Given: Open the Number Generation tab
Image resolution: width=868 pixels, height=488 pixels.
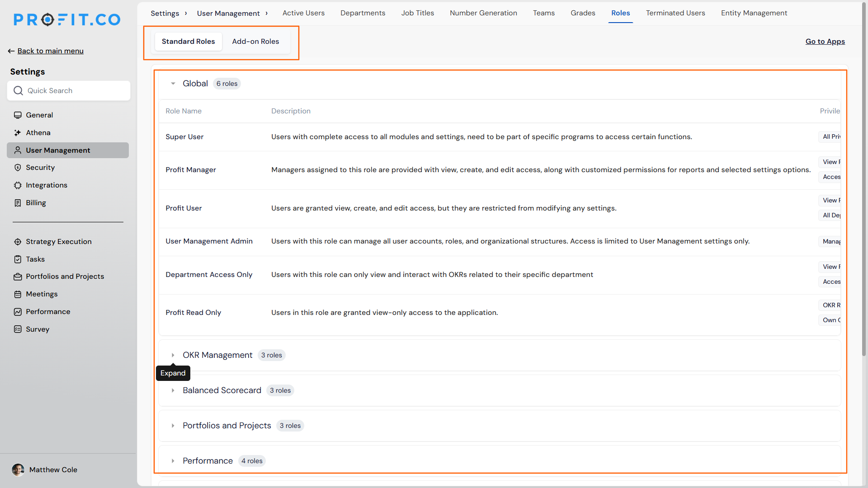Looking at the screenshot, I should click(483, 13).
